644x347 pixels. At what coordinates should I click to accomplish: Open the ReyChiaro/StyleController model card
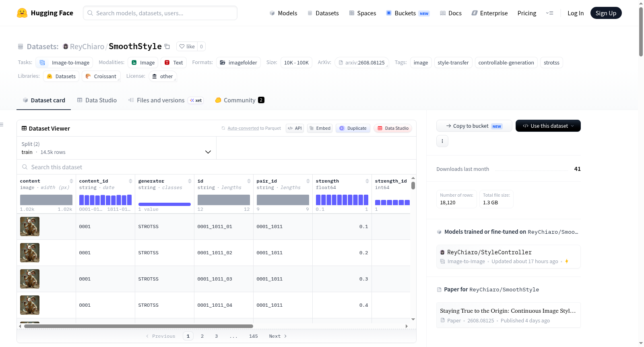point(508,256)
